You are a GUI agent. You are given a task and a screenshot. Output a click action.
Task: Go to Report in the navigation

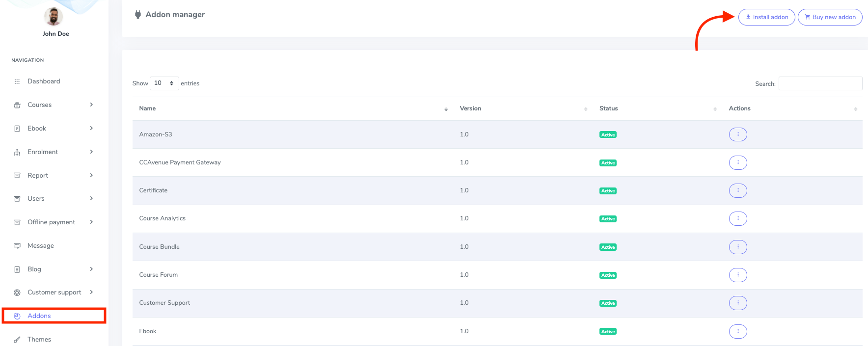tap(38, 176)
